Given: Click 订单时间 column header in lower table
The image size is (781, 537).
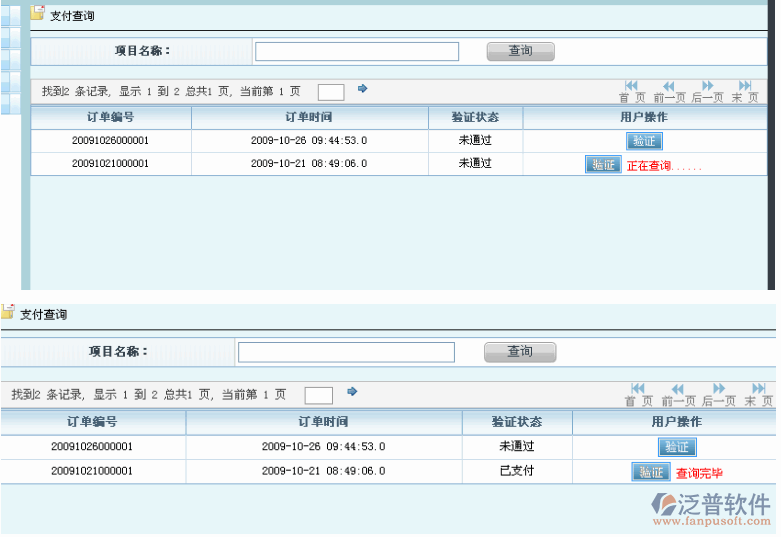Looking at the screenshot, I should point(323,422).
